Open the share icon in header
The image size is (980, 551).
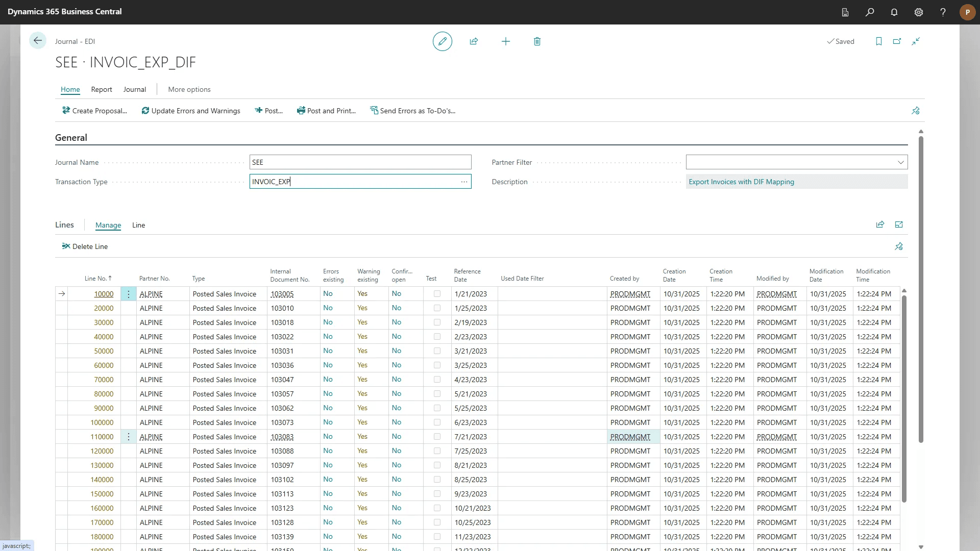474,41
